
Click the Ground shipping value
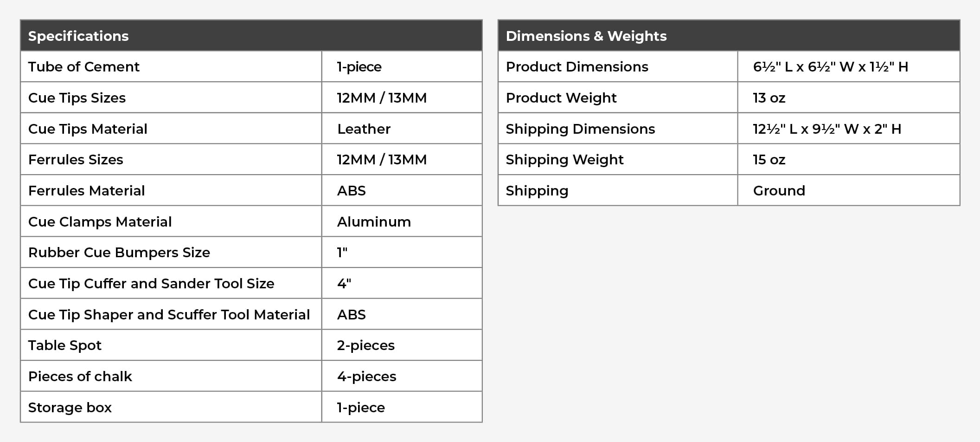(x=779, y=191)
